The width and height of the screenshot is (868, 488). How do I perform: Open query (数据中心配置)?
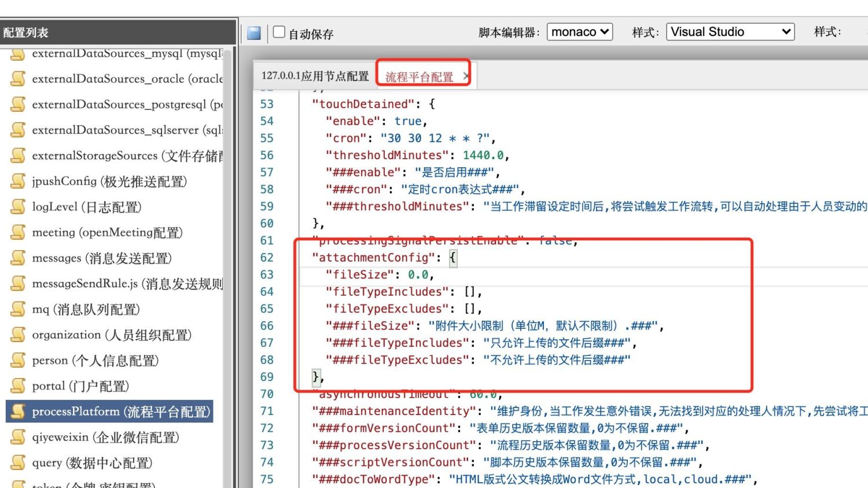(x=93, y=463)
